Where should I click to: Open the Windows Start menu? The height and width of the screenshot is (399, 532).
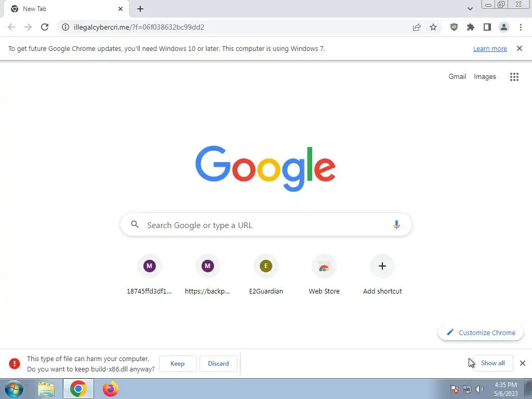point(14,389)
